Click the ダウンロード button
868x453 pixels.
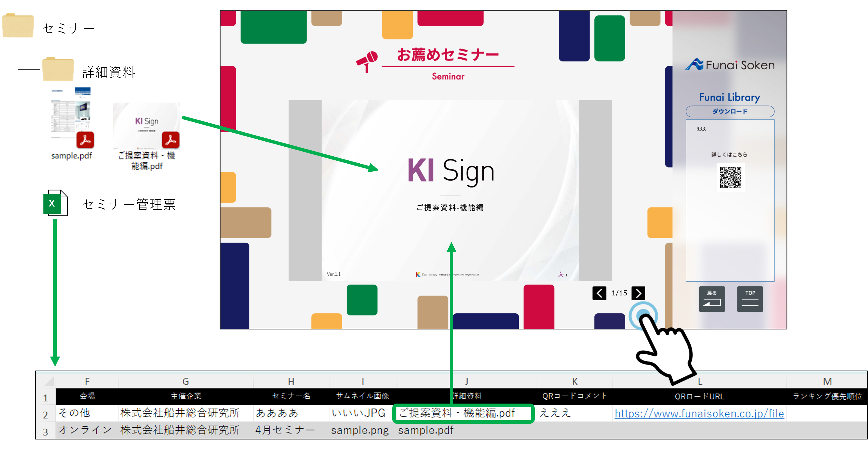(730, 111)
